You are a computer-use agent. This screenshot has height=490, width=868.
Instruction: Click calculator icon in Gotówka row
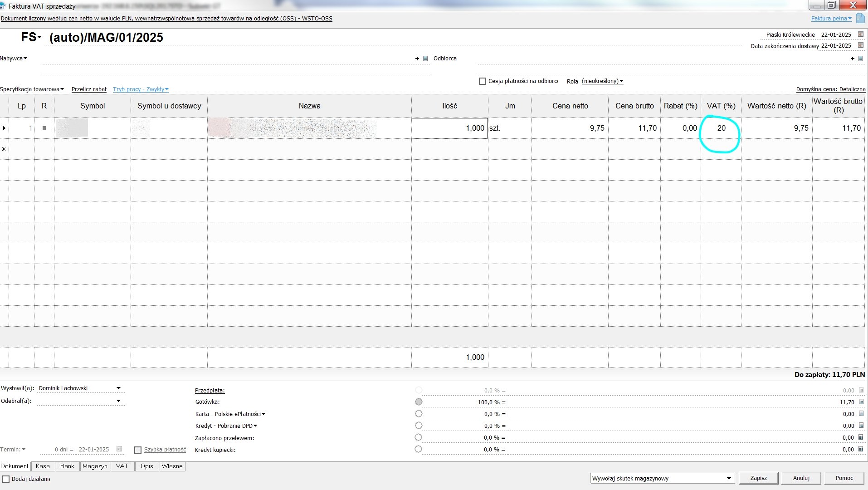click(861, 402)
